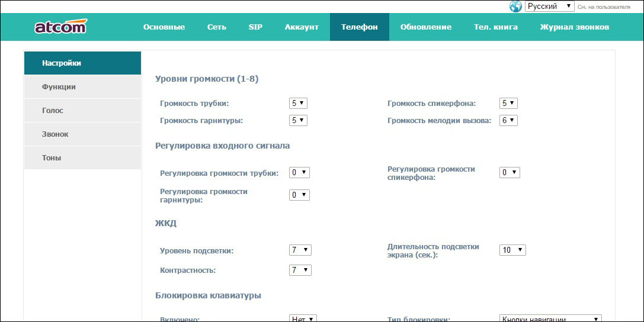Screen dimensions: 644x322
Task: Open the Функции sidebar section
Action: [x=82, y=87]
